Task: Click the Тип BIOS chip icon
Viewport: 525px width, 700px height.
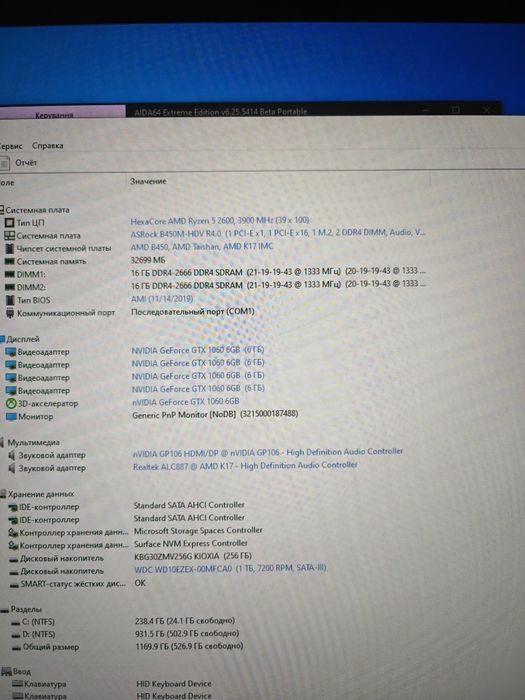Action: point(10,300)
